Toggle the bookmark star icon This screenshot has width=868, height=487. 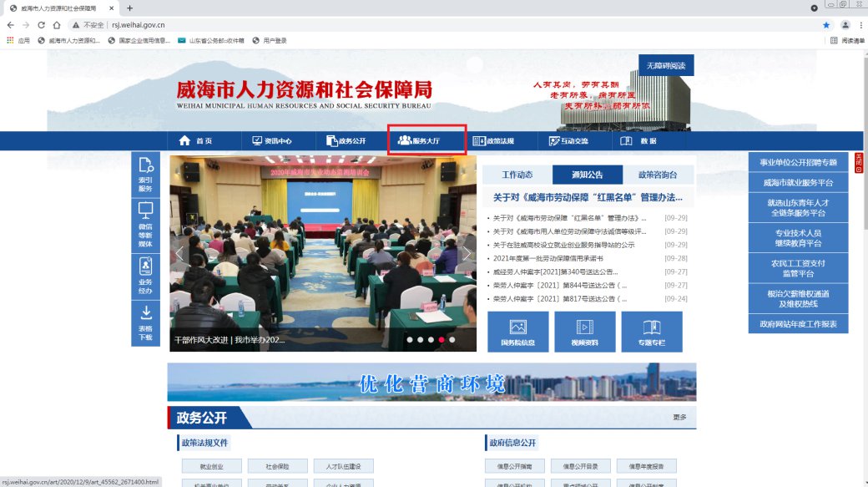click(826, 25)
